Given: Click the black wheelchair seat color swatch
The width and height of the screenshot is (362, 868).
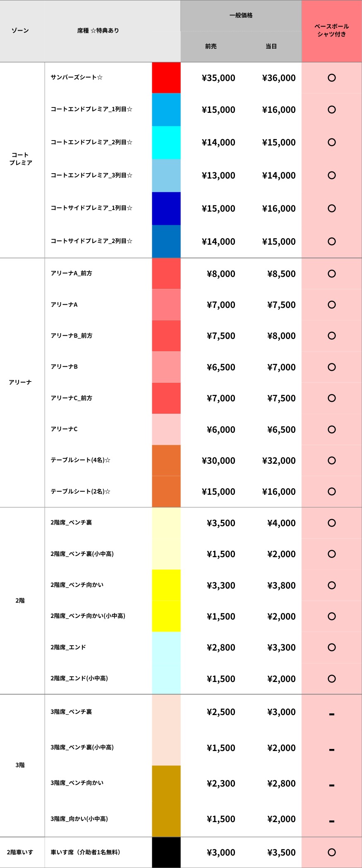Looking at the screenshot, I should (x=166, y=852).
